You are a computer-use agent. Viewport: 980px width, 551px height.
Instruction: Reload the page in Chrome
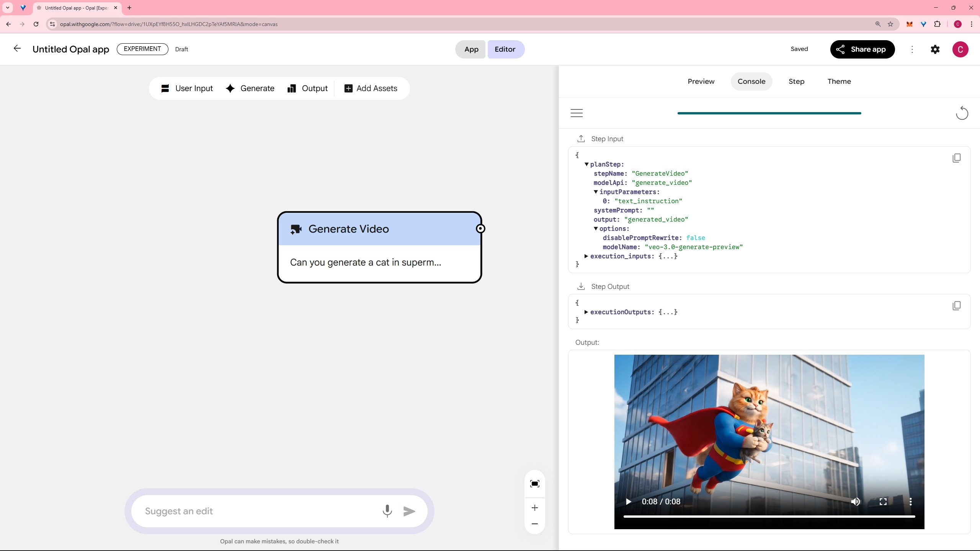(36, 24)
